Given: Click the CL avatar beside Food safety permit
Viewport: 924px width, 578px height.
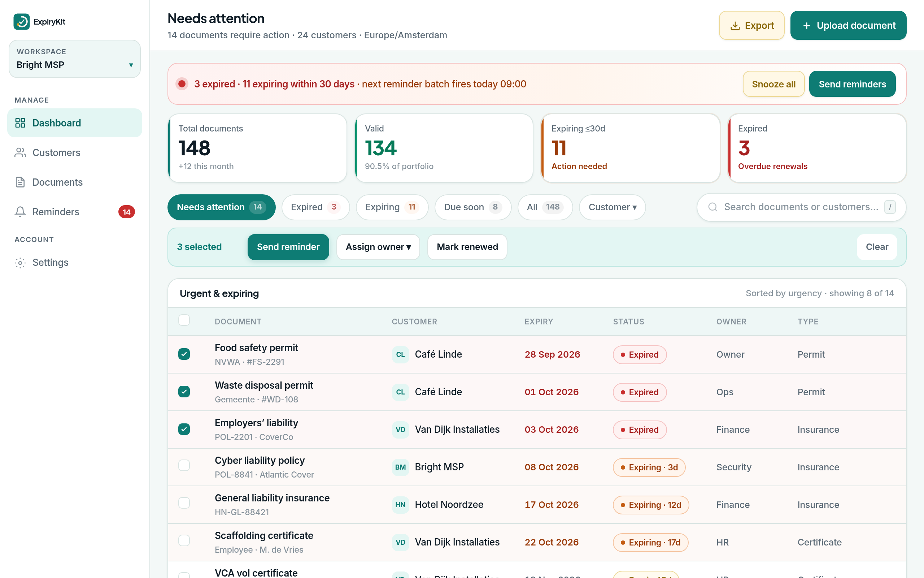Looking at the screenshot, I should (400, 354).
